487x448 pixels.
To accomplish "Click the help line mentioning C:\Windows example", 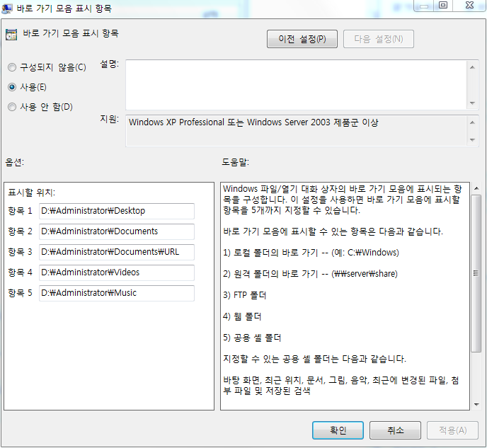I will 311,253.
